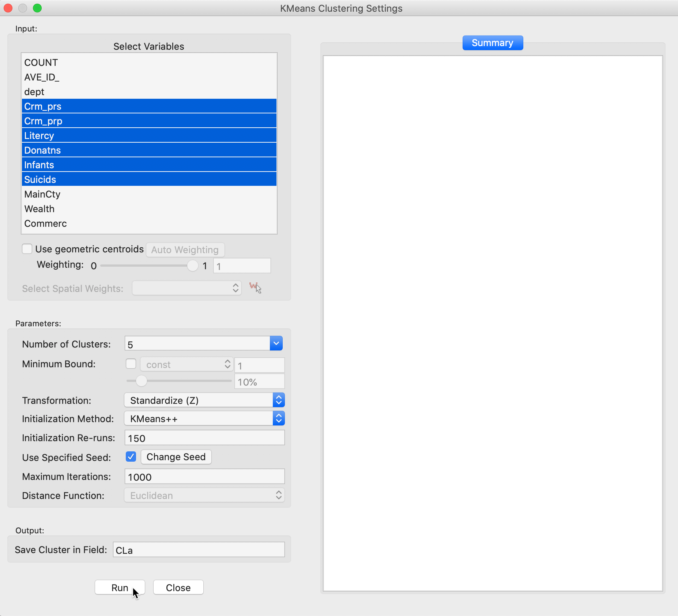Select dept in the variables list
Screen dimensions: 678x616
(149, 92)
